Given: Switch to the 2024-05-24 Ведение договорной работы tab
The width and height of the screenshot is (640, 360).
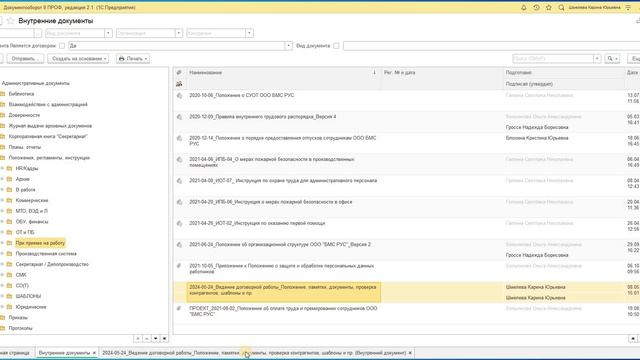Looking at the screenshot, I should pos(254,353).
